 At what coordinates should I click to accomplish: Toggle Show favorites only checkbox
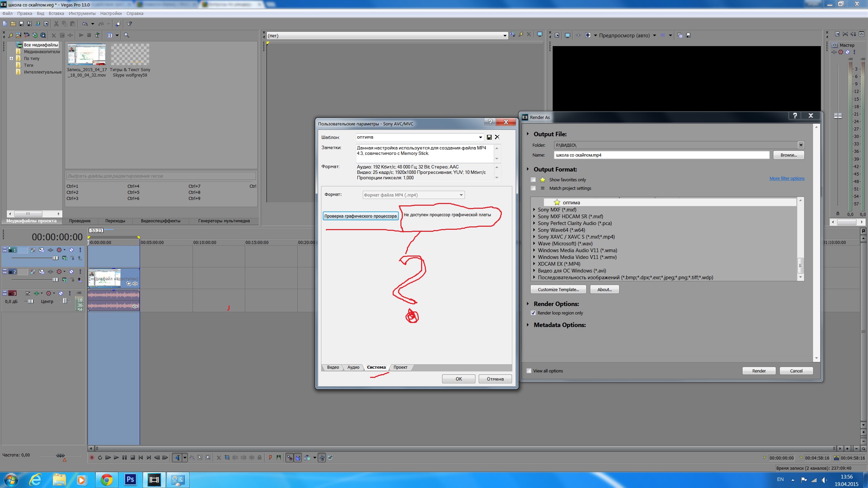533,180
